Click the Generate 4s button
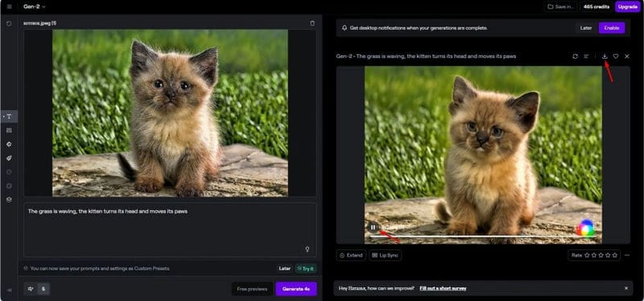This screenshot has width=644, height=301. click(296, 289)
